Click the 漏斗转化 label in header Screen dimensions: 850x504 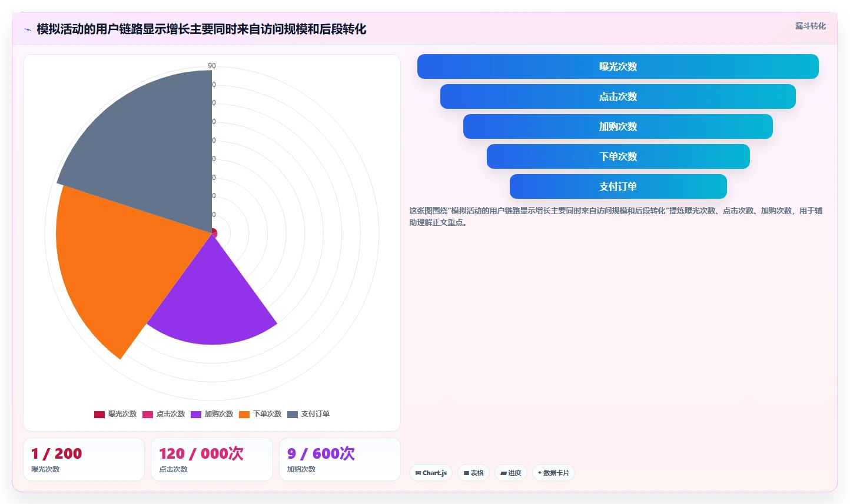pyautogui.click(x=810, y=26)
